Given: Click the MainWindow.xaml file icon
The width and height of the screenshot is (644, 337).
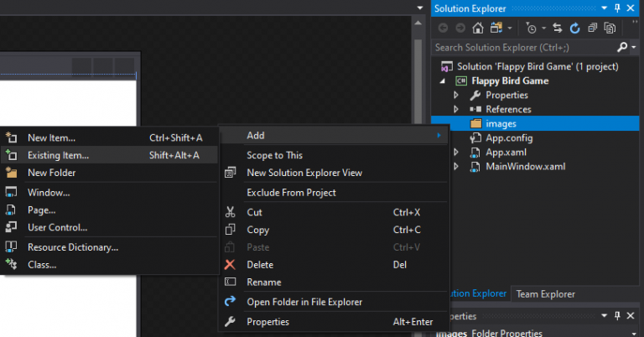Looking at the screenshot, I should 475,167.
